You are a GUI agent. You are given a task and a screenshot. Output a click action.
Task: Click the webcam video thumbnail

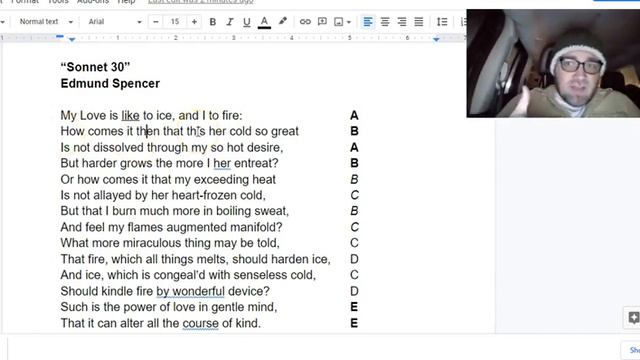pos(553,63)
